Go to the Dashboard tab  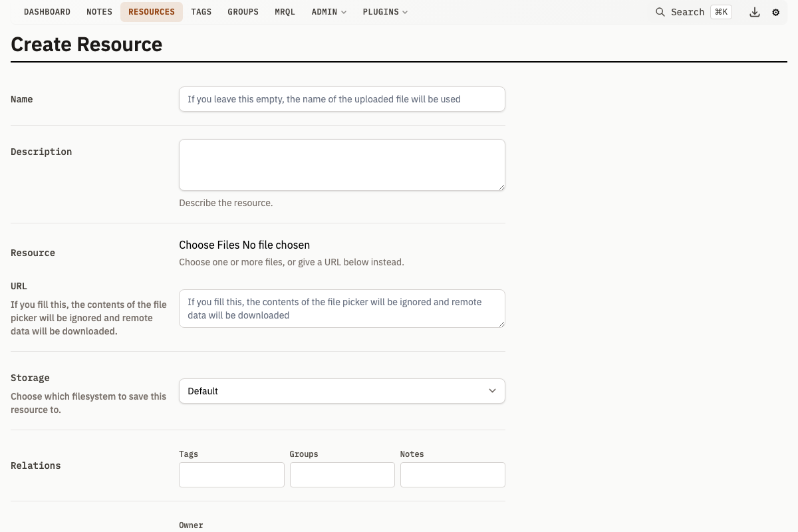pos(47,12)
